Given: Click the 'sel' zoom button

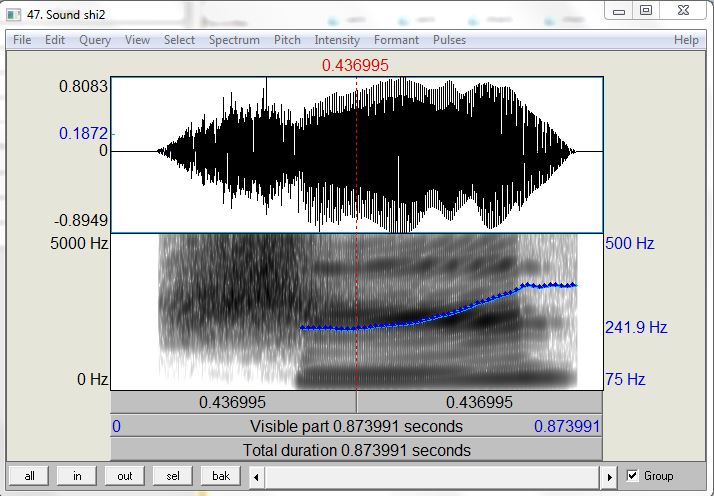Looking at the screenshot, I should pos(173,476).
